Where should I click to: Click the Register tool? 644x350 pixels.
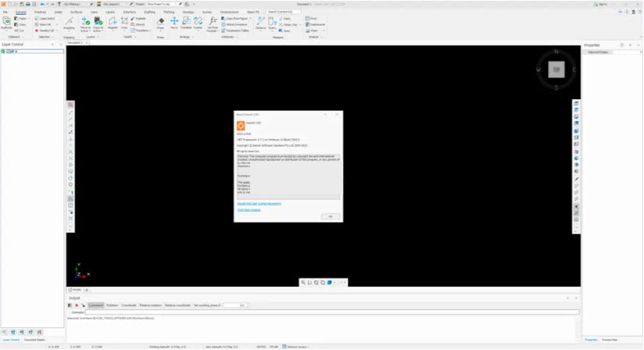[113, 23]
